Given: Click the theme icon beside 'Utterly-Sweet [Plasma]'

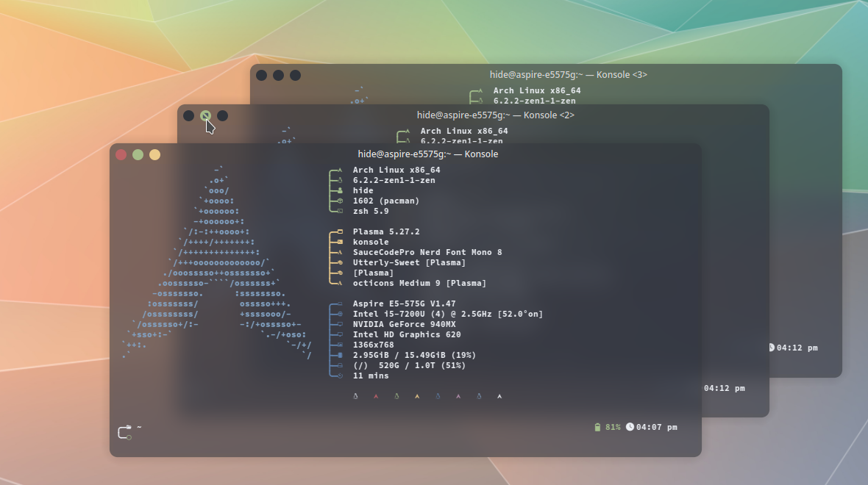Looking at the screenshot, I should 340,262.
